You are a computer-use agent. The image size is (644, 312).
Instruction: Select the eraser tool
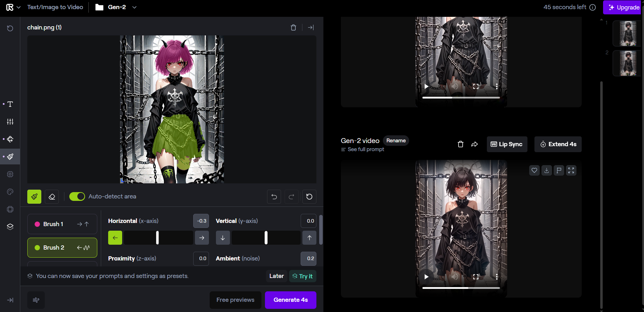pos(52,197)
